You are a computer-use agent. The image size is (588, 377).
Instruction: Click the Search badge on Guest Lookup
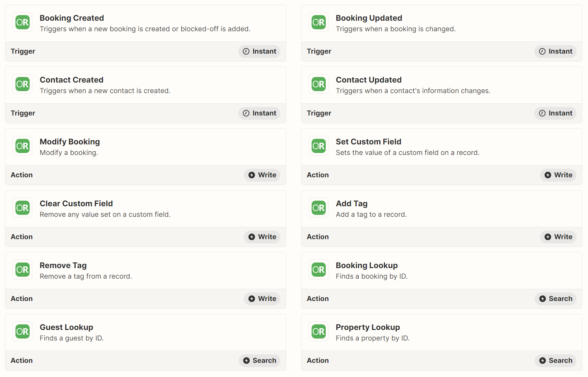coord(259,361)
